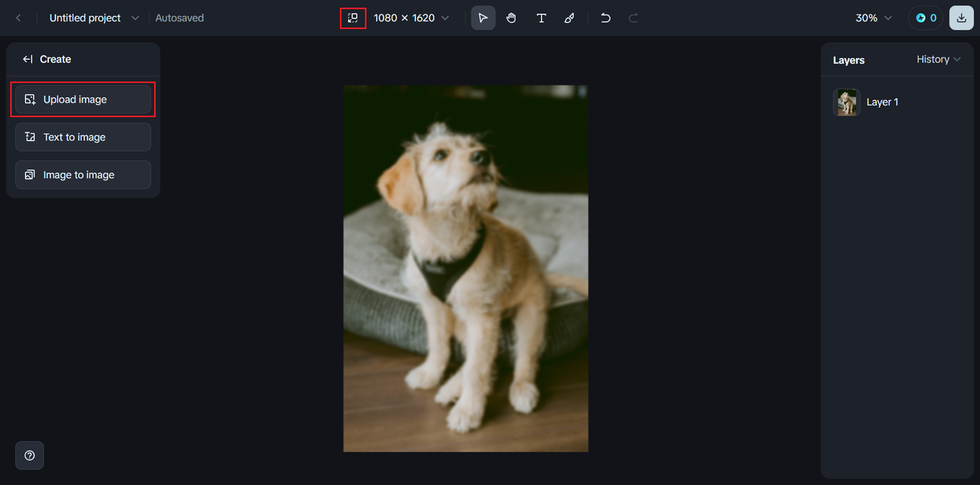980x485 pixels.
Task: Open the Untitled project name dropdown
Action: point(94,18)
